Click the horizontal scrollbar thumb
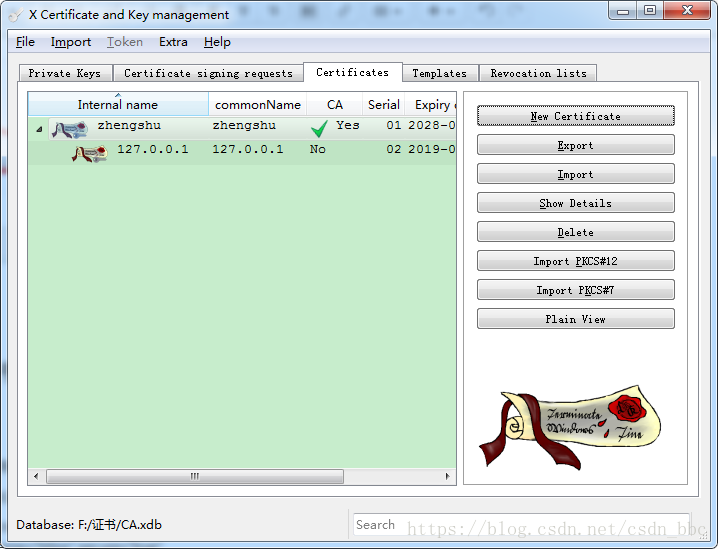Screen dimensions: 718x549 pyautogui.click(x=195, y=476)
